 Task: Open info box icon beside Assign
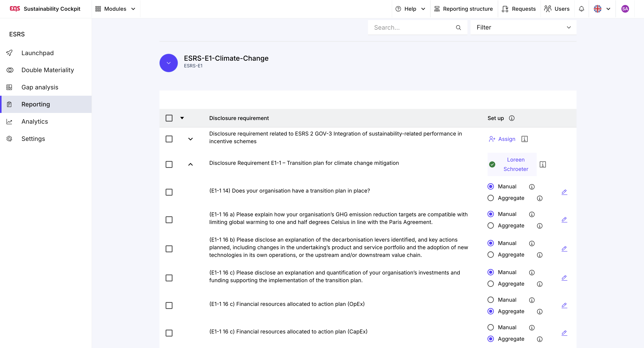[525, 139]
